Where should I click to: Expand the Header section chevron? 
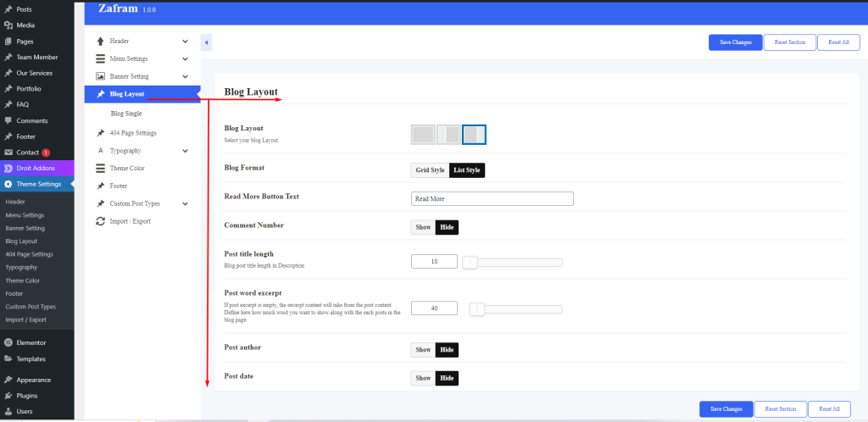pyautogui.click(x=185, y=41)
